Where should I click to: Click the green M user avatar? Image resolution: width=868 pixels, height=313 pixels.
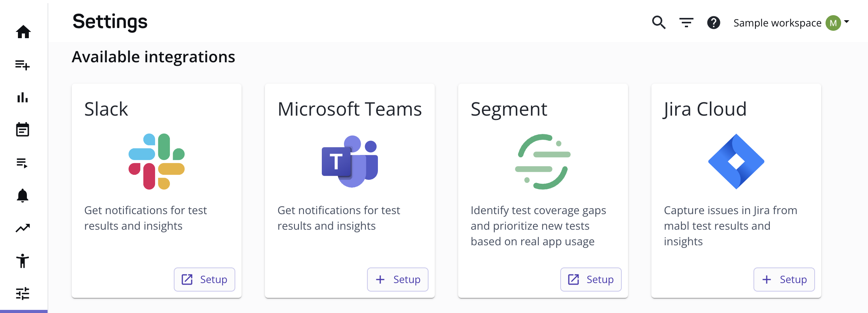[833, 23]
